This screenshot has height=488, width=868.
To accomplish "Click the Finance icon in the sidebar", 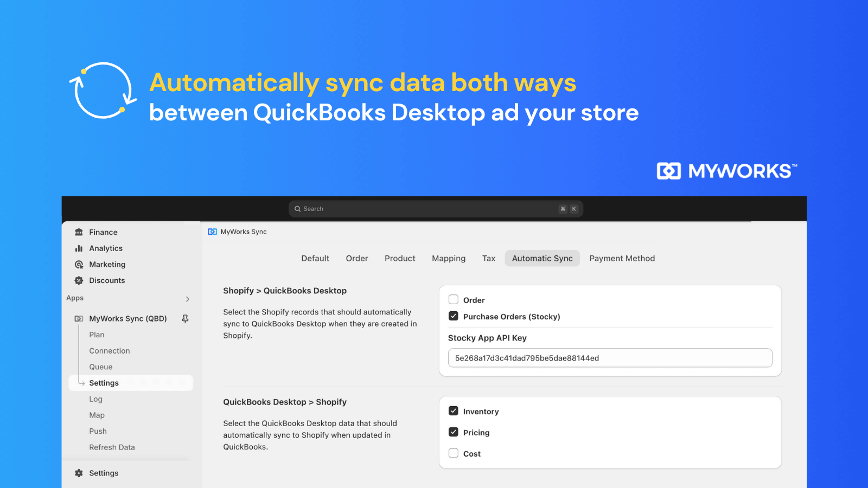I will (78, 232).
